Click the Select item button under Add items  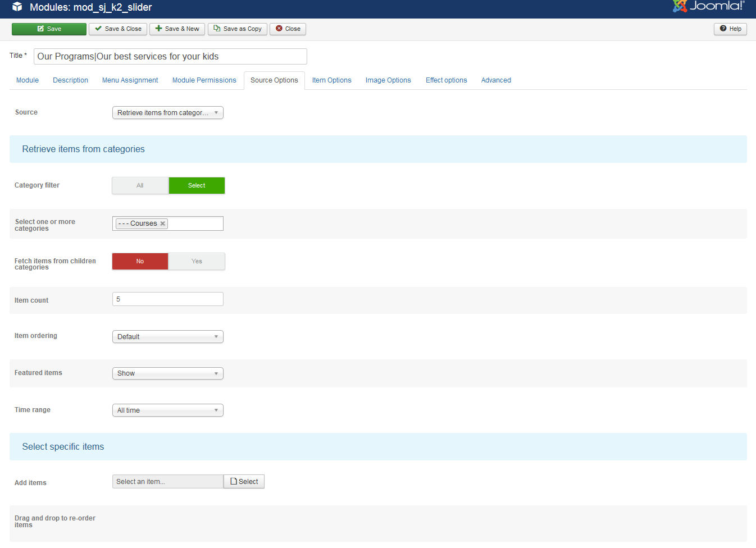pos(244,482)
